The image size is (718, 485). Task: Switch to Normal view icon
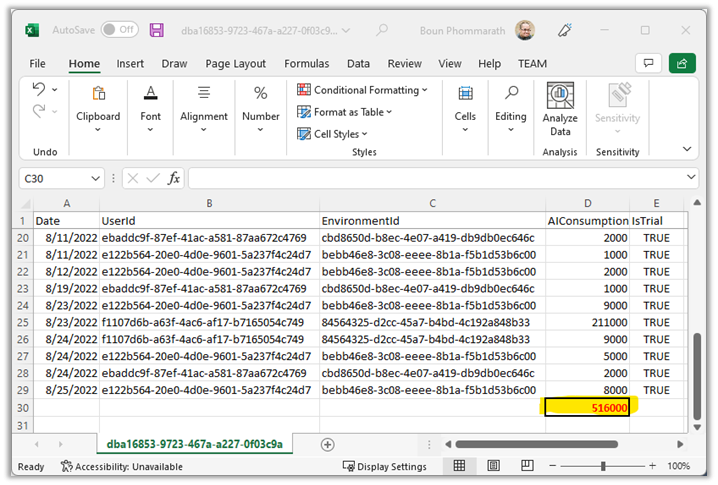(x=459, y=466)
